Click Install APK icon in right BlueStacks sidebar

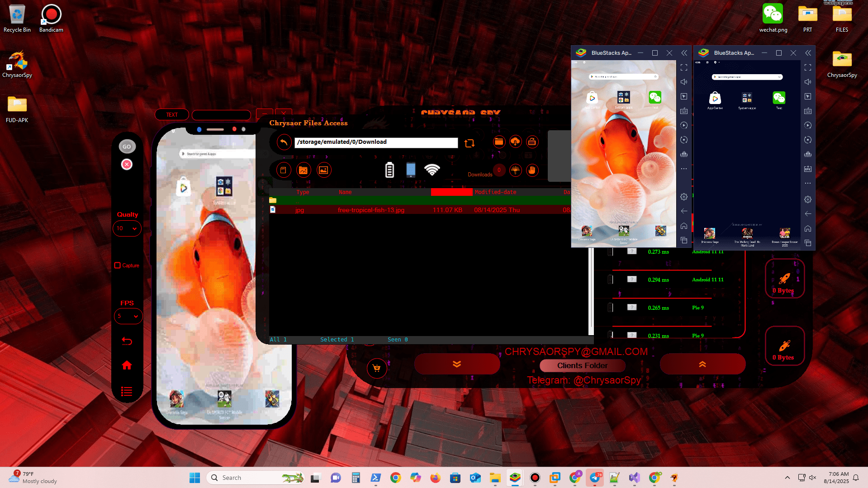tap(808, 169)
